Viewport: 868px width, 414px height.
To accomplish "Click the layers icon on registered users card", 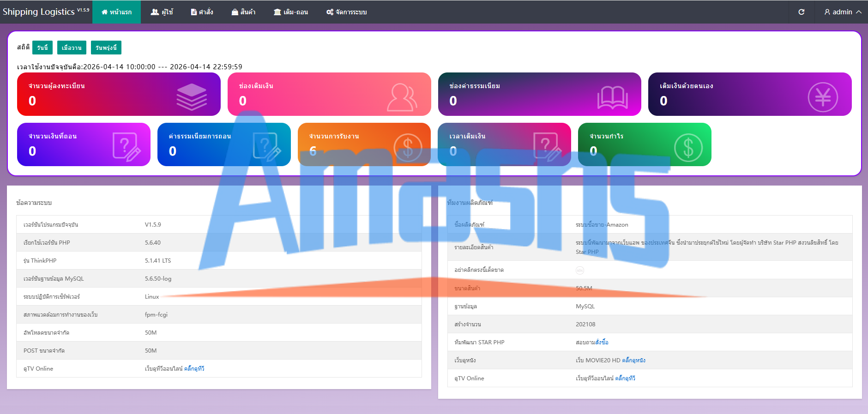I will pyautogui.click(x=192, y=97).
